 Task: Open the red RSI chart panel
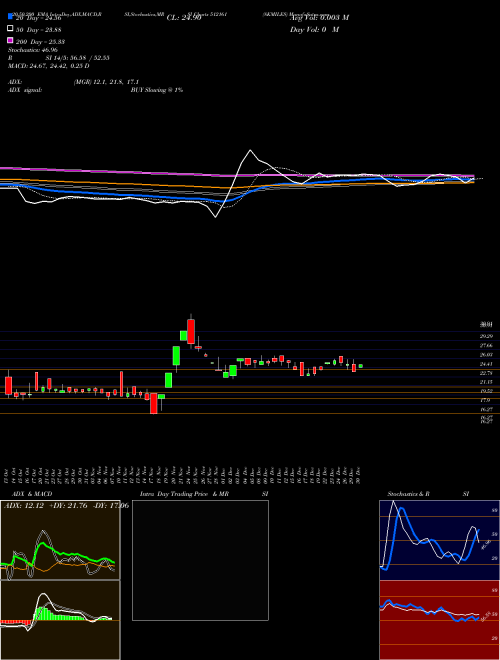pyautogui.click(x=439, y=620)
